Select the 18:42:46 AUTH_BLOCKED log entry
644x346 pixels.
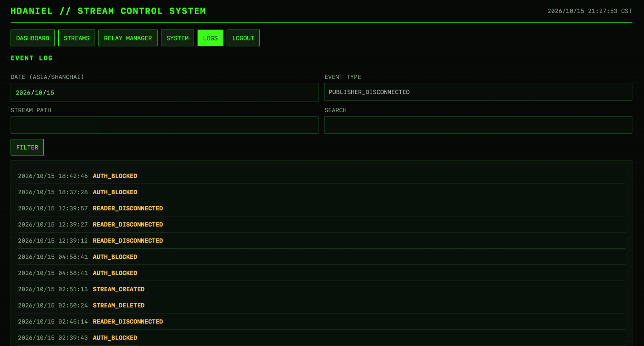point(321,176)
